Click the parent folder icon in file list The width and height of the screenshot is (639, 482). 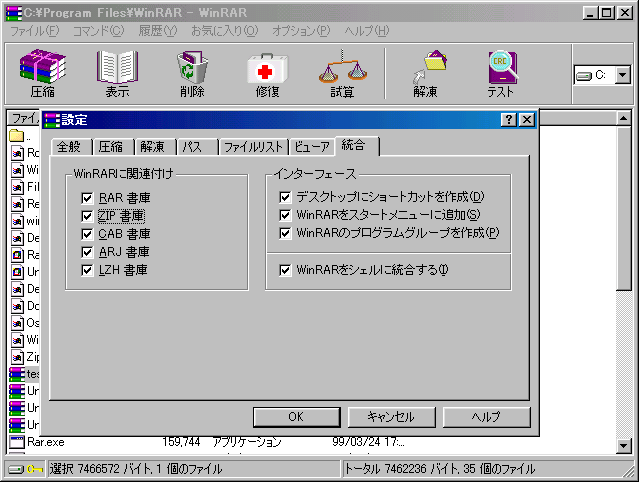click(16, 136)
